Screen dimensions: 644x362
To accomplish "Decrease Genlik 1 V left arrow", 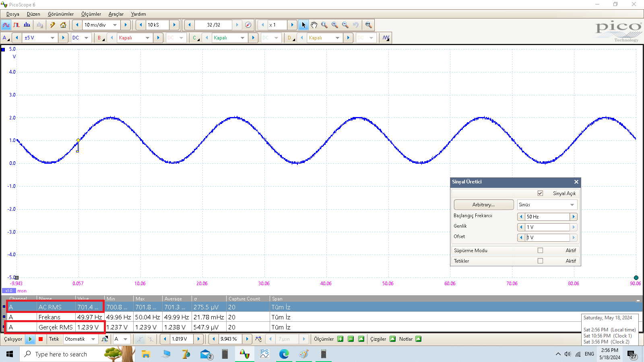I will (x=521, y=227).
